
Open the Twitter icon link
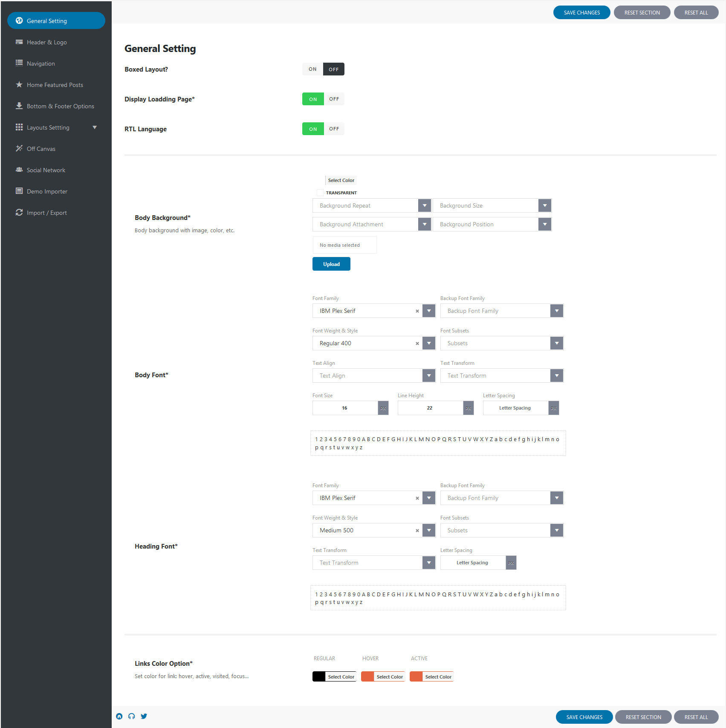tap(144, 716)
